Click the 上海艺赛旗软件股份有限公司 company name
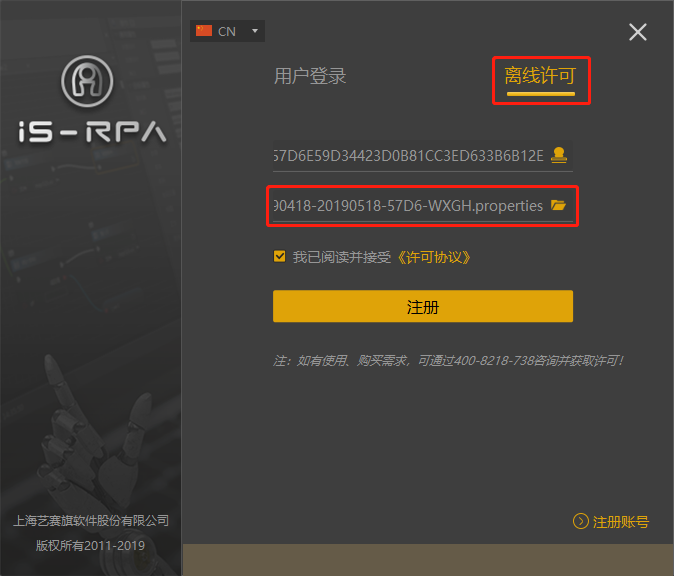This screenshot has height=576, width=674. pos(91,521)
